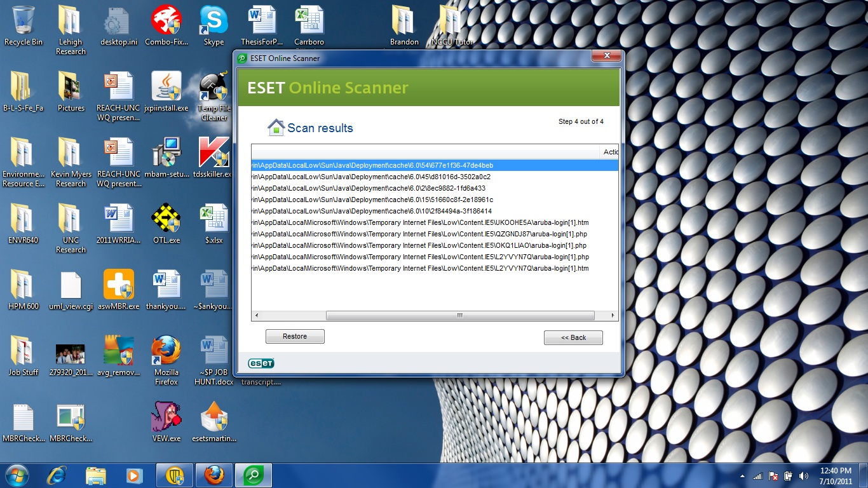This screenshot has width=868, height=488.
Task: Select the jxpiinstall.exe Java installer icon
Action: 166,92
